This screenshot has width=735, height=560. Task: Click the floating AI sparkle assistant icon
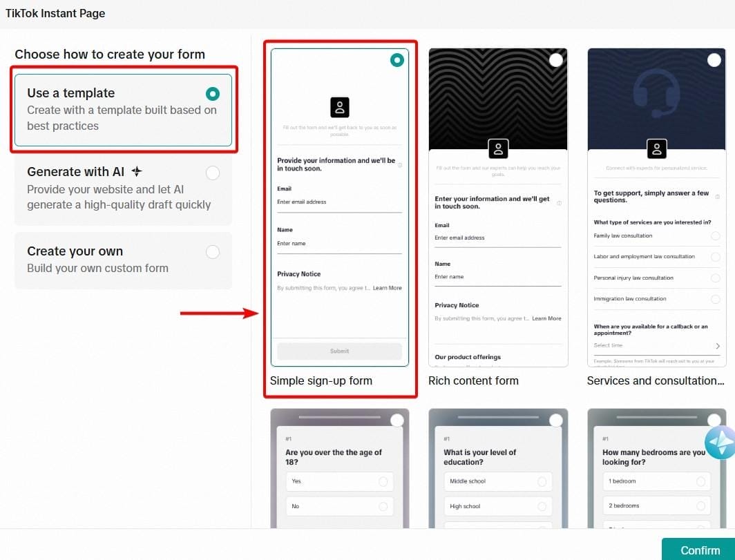point(719,443)
